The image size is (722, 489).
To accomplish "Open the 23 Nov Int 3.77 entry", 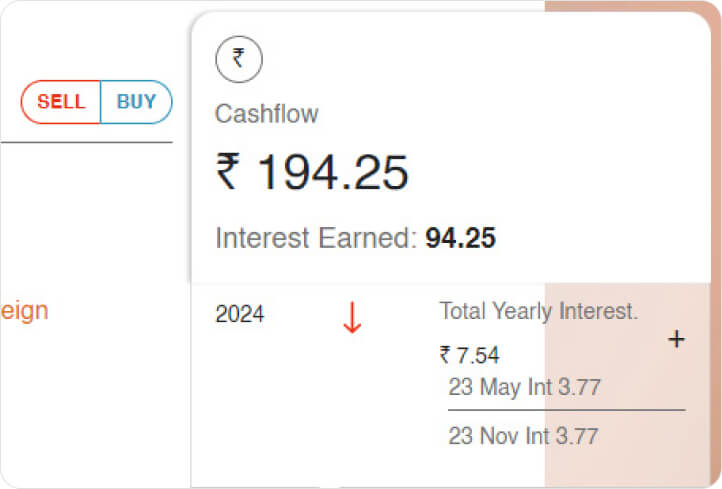I will 523,436.
